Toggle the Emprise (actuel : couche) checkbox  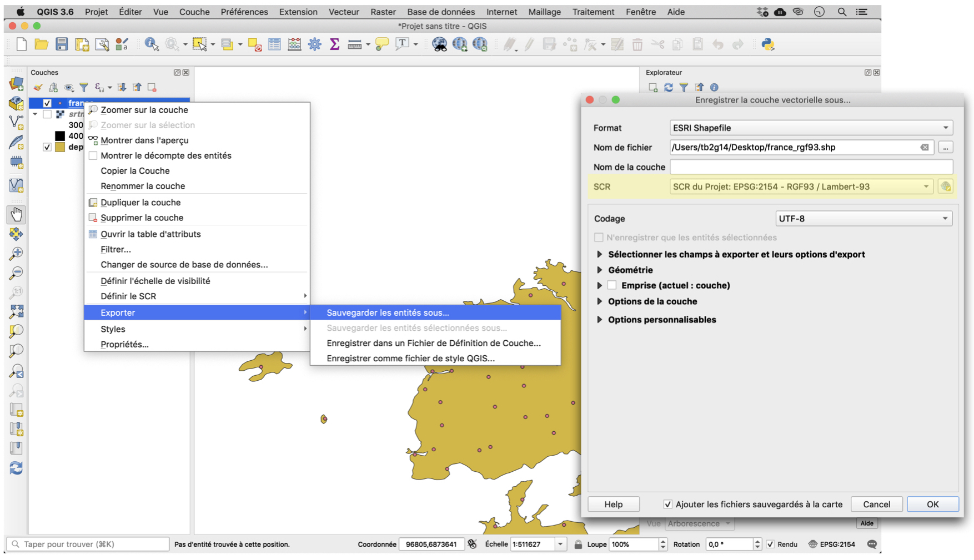(612, 285)
